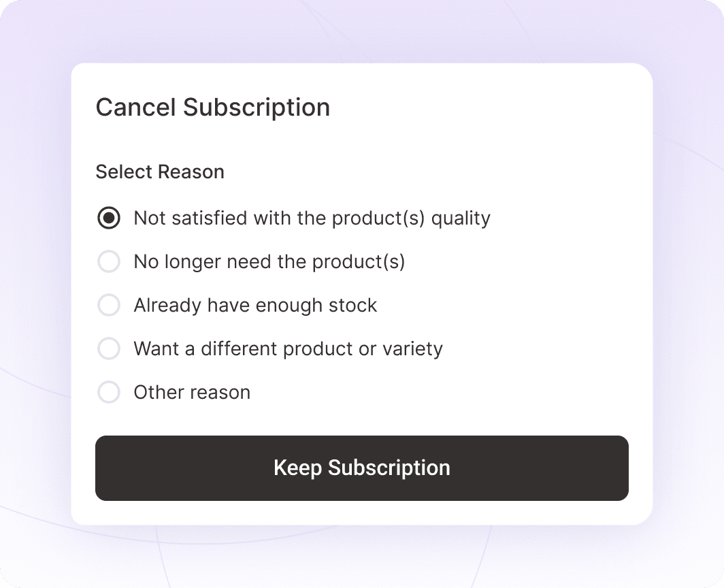Click the text 'Already have enough stock'
The height and width of the screenshot is (588, 724).
pyautogui.click(x=254, y=305)
